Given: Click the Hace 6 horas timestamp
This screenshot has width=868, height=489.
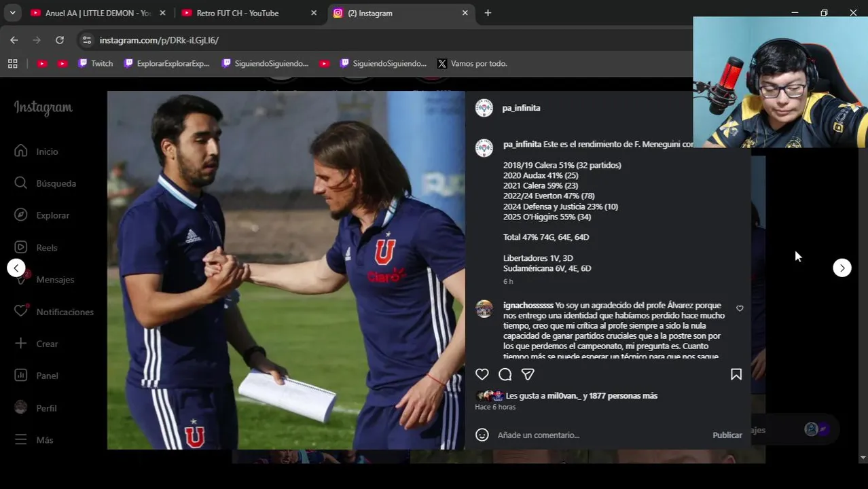Looking at the screenshot, I should 495,407.
